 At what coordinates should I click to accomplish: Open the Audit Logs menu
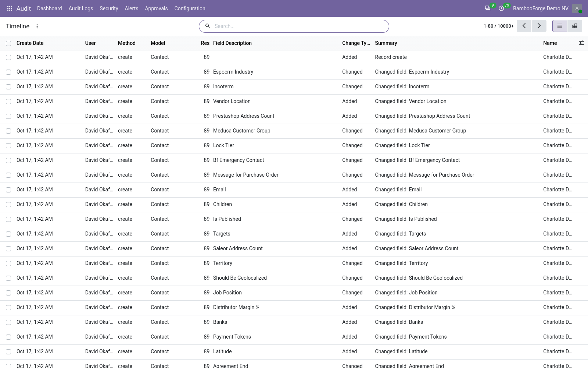[x=81, y=8]
